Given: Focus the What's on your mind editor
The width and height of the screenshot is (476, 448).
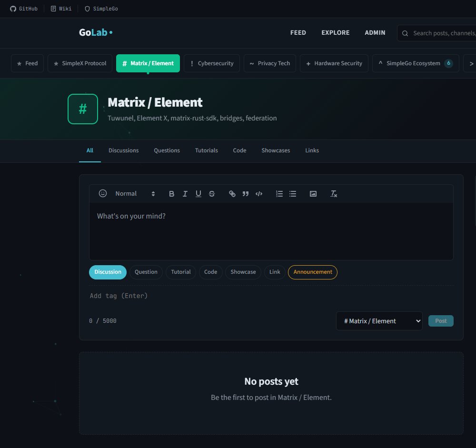Looking at the screenshot, I should click(x=271, y=231).
